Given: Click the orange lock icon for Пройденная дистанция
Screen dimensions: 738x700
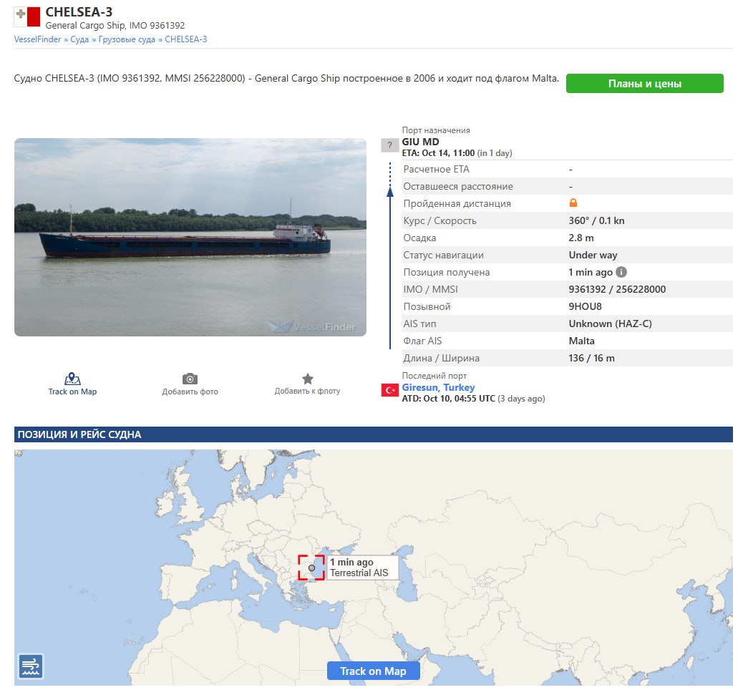Looking at the screenshot, I should tap(573, 203).
